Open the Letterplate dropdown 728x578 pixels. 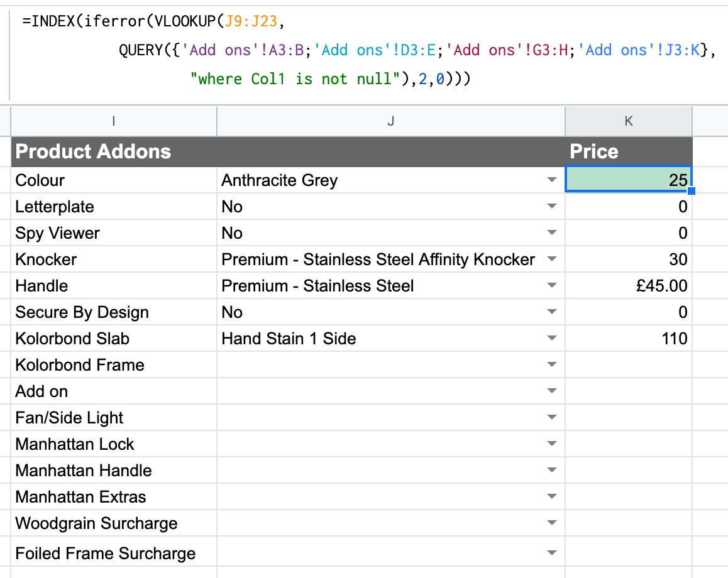[x=552, y=207]
